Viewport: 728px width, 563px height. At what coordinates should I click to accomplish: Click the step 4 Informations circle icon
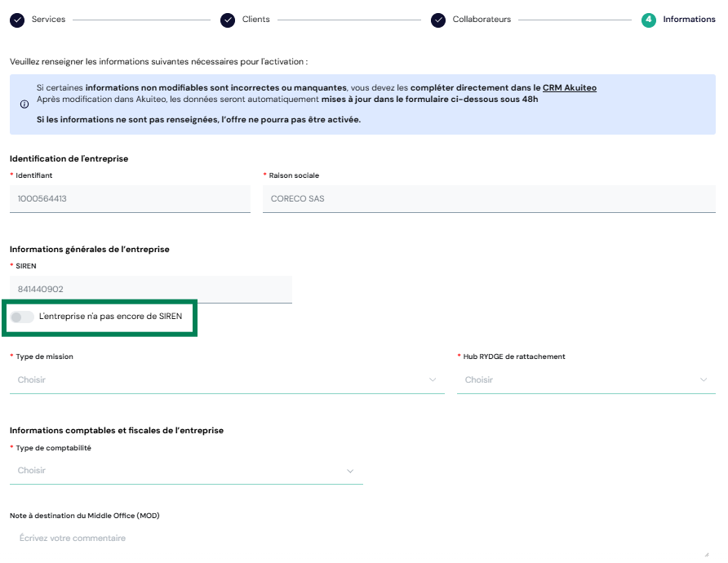(x=649, y=20)
